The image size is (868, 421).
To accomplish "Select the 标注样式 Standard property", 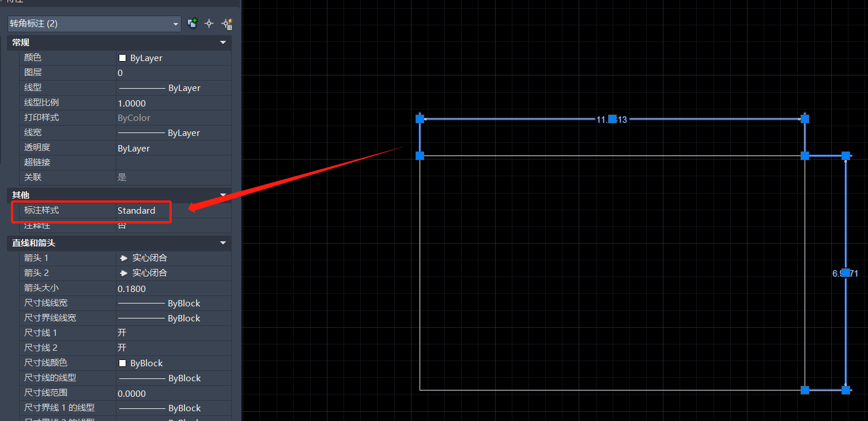I will click(x=137, y=211).
